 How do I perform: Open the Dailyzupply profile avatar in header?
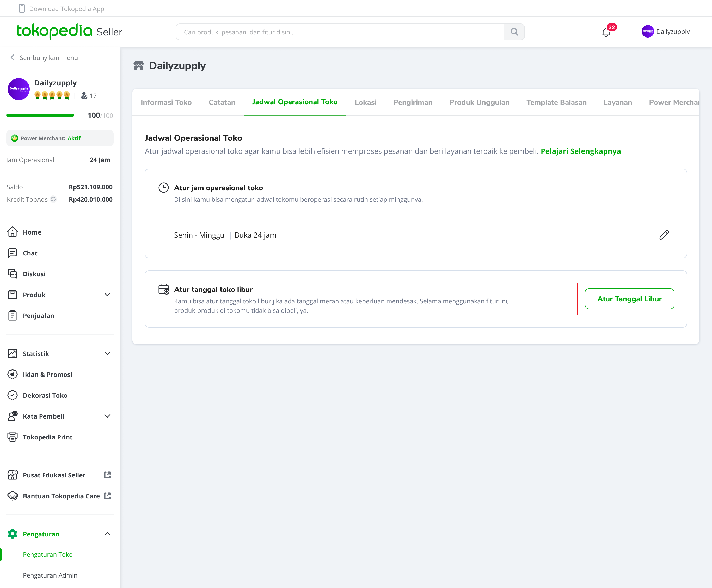point(648,32)
